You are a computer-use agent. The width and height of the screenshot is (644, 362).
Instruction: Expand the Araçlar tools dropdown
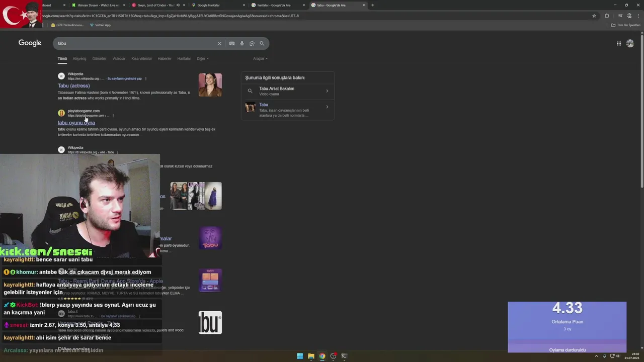click(260, 58)
